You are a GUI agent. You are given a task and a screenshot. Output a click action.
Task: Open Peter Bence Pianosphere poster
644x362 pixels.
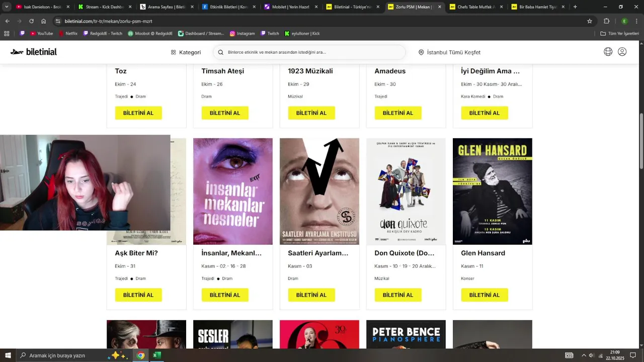pos(406,334)
